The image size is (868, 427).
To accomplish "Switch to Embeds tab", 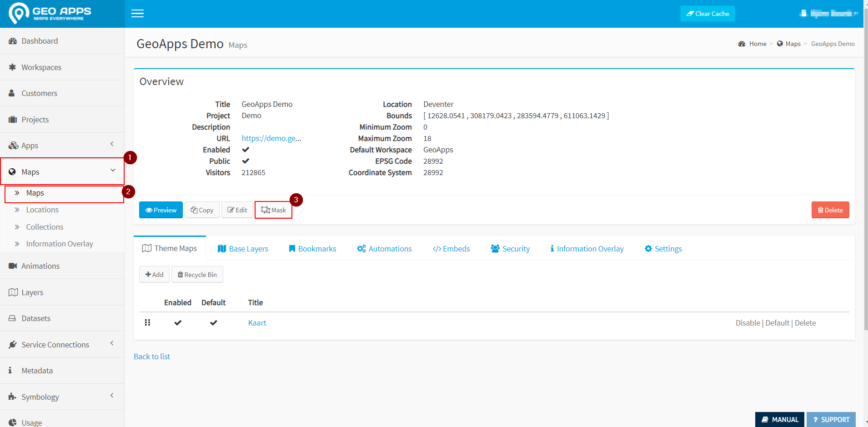I will click(451, 249).
